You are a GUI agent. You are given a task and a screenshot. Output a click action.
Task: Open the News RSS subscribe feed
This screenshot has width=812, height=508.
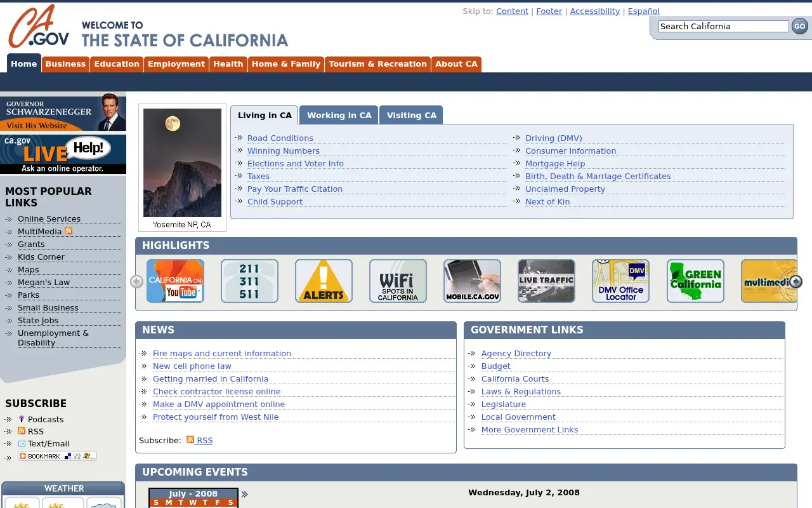click(x=199, y=440)
